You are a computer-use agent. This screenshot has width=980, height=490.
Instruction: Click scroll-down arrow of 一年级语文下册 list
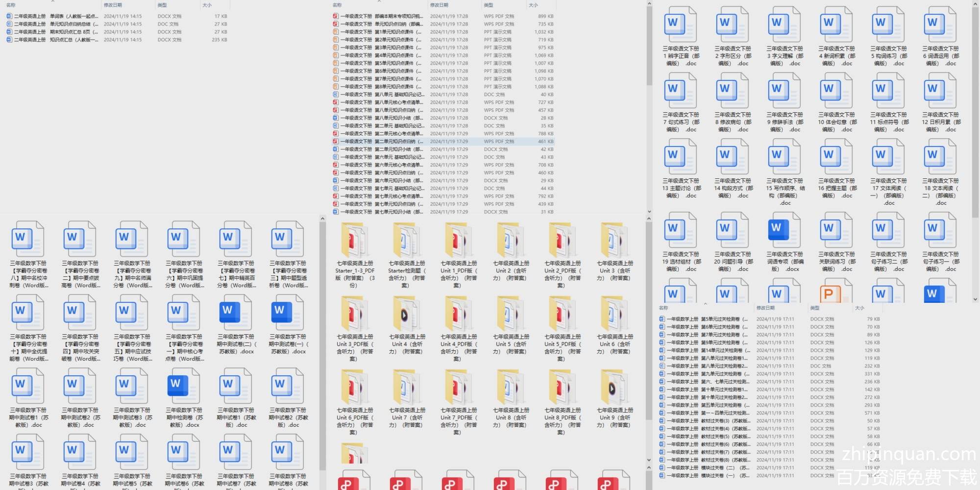point(649,212)
